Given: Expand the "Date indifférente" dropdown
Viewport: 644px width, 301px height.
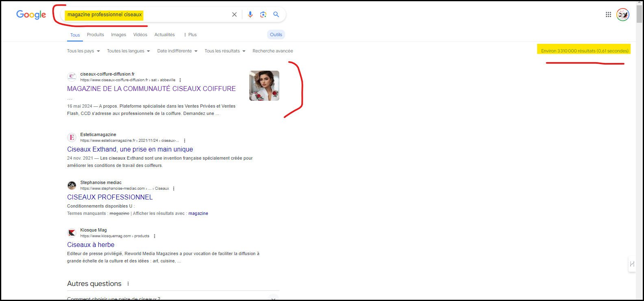Looking at the screenshot, I should [x=177, y=51].
